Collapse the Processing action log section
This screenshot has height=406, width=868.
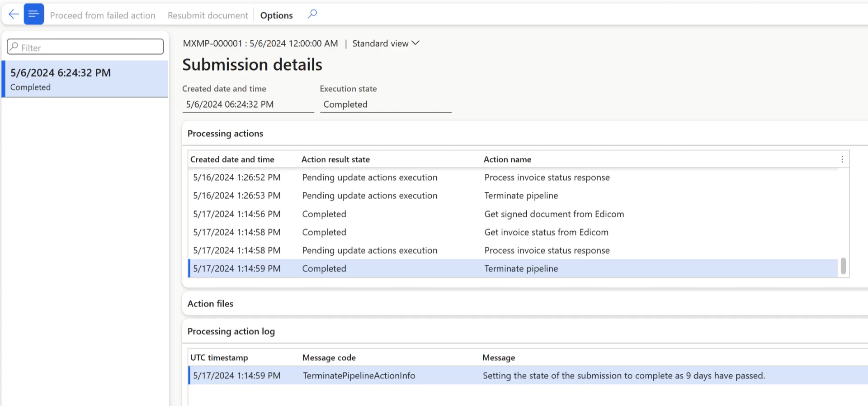[231, 331]
